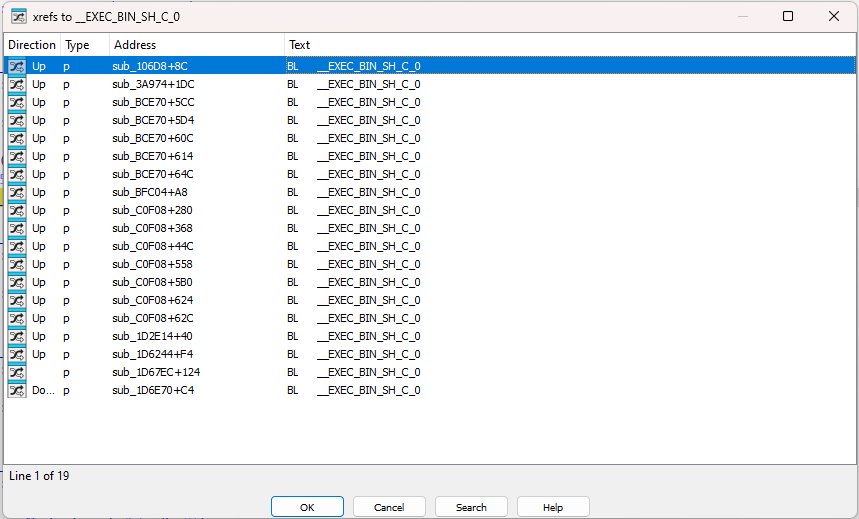Click the 'Line 1 of 19' status text
The width and height of the screenshot is (859, 519).
coord(39,476)
